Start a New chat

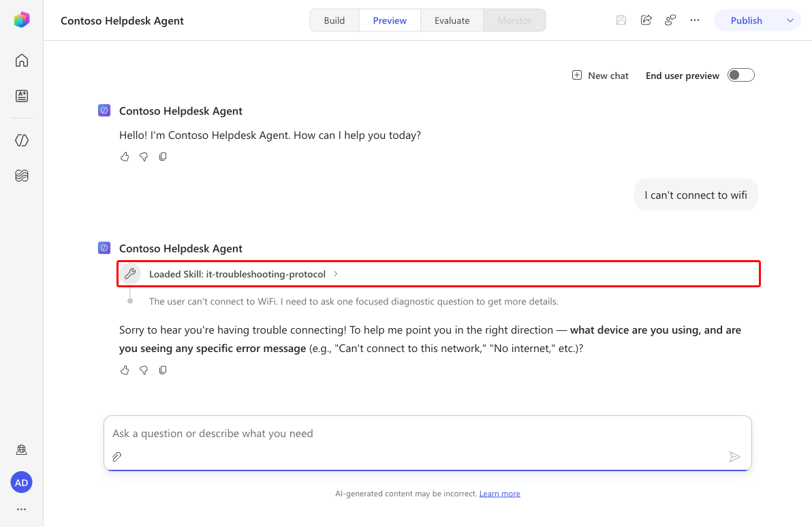600,76
